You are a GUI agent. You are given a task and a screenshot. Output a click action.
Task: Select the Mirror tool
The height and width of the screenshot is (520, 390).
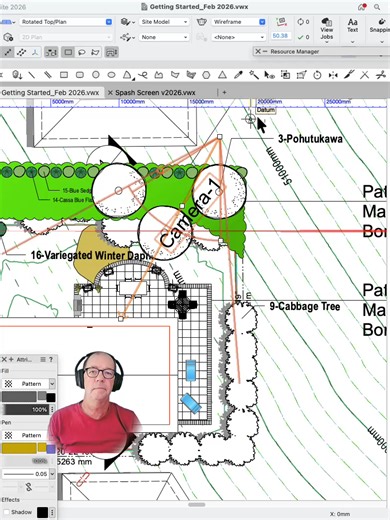coord(333,75)
